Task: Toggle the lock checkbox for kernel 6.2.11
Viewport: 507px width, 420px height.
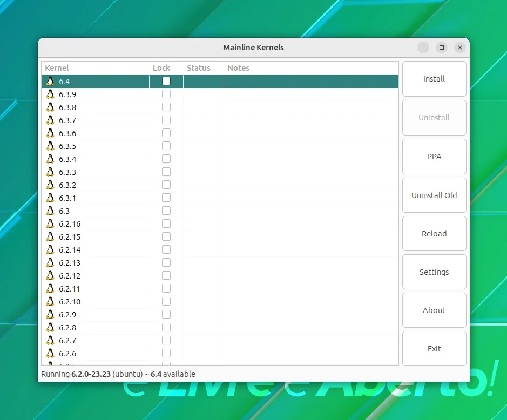Action: click(166, 288)
